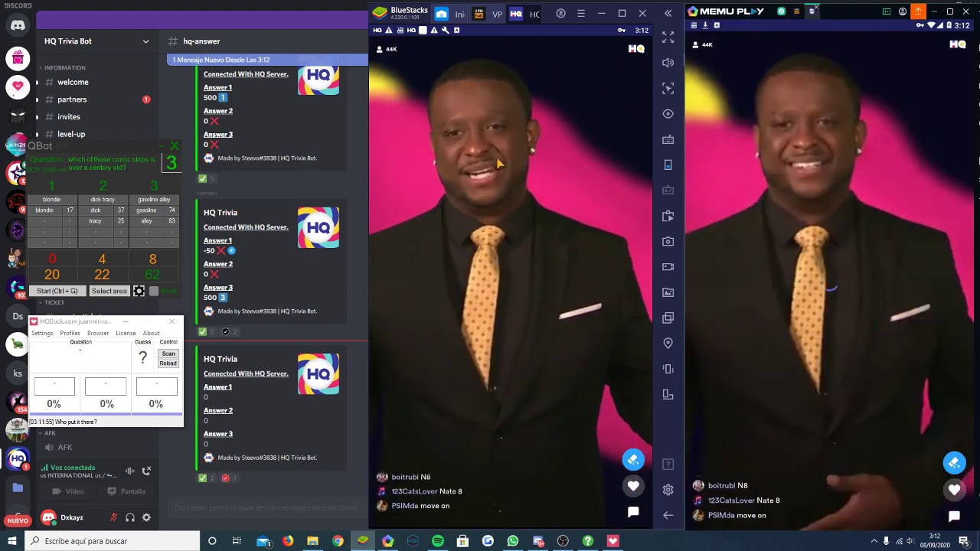Click new message banner 'Mensaje Nuevo Desde Las 3:12'
Image resolution: width=980 pixels, height=551 pixels.
267,60
